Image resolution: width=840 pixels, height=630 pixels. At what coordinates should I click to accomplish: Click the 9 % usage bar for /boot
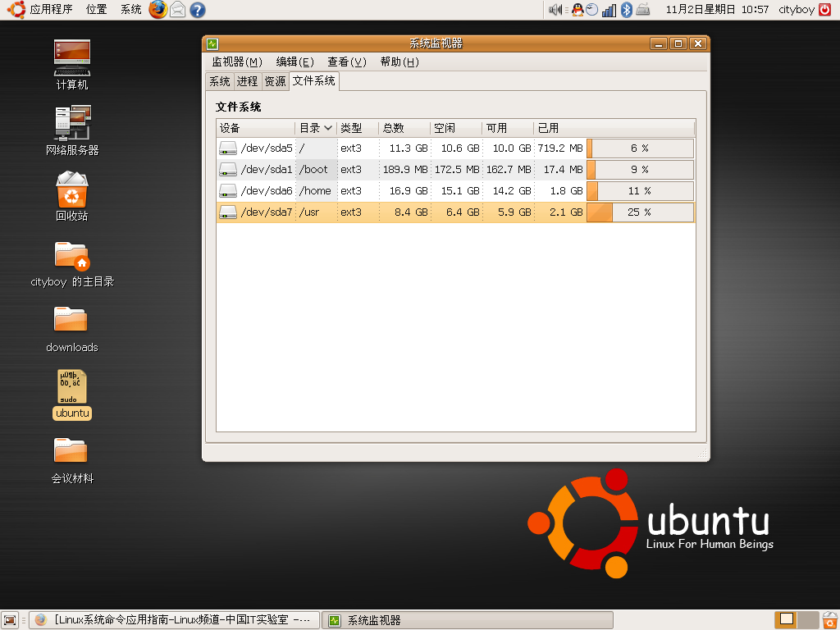tap(640, 170)
